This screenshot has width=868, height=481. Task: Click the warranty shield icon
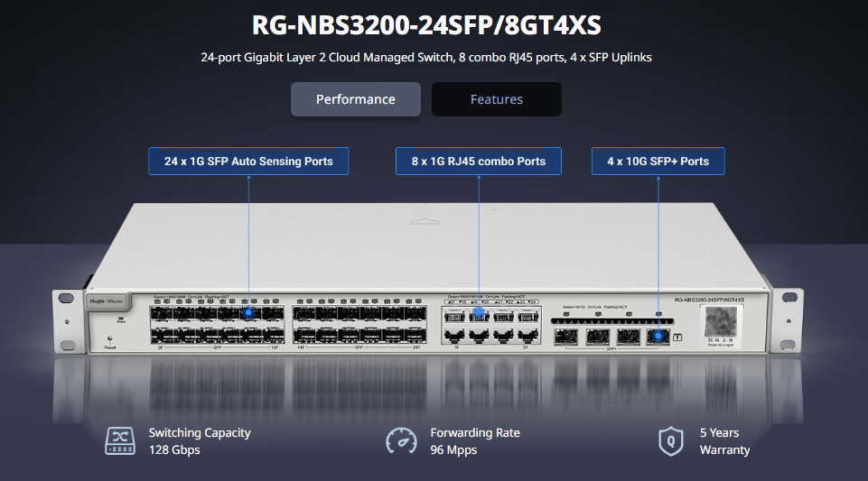click(671, 441)
